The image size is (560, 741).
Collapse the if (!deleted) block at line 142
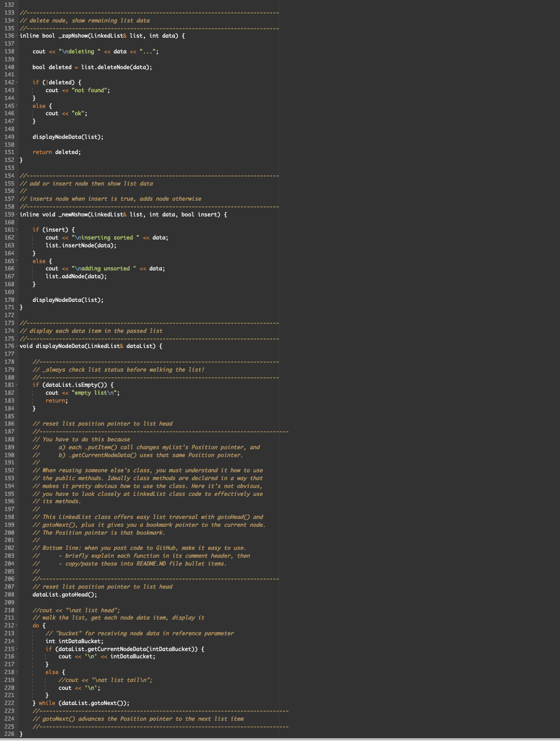(x=17, y=82)
